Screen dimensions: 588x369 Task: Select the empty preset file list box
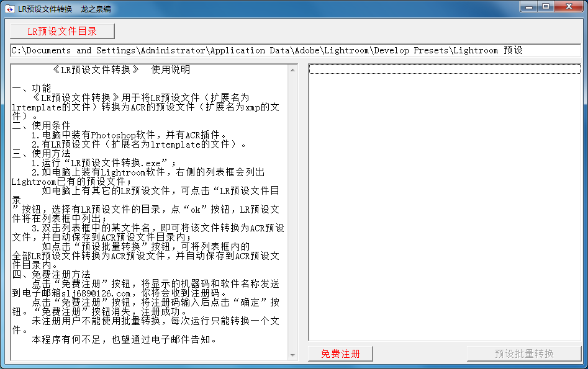coord(445,202)
